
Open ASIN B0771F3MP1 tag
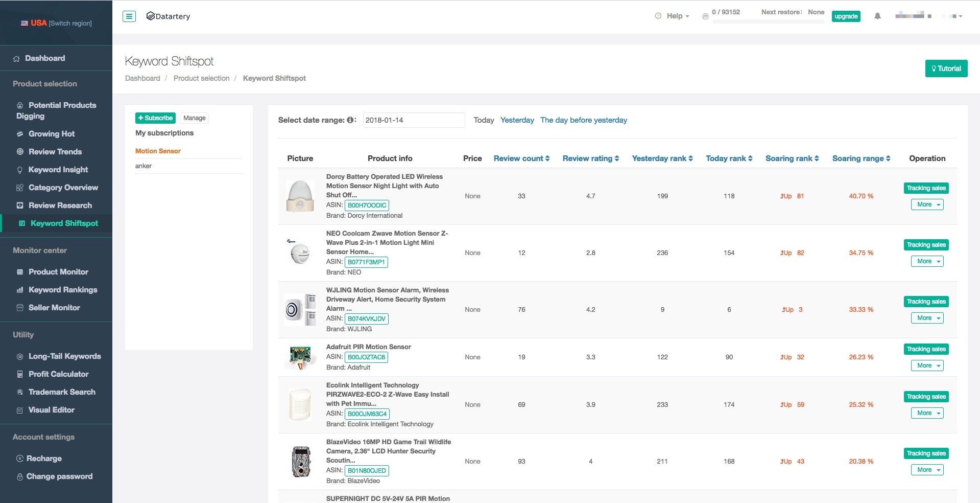coord(366,262)
